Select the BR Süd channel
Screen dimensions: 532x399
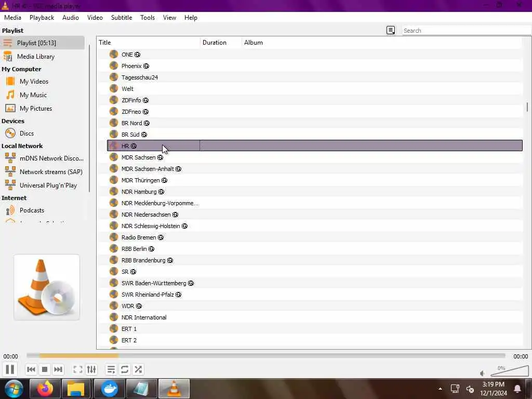point(314,135)
